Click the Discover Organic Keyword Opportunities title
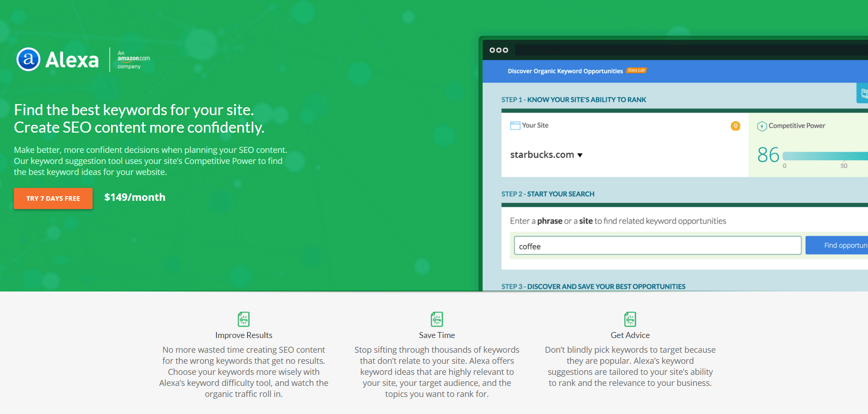The image size is (868, 414). [x=565, y=71]
